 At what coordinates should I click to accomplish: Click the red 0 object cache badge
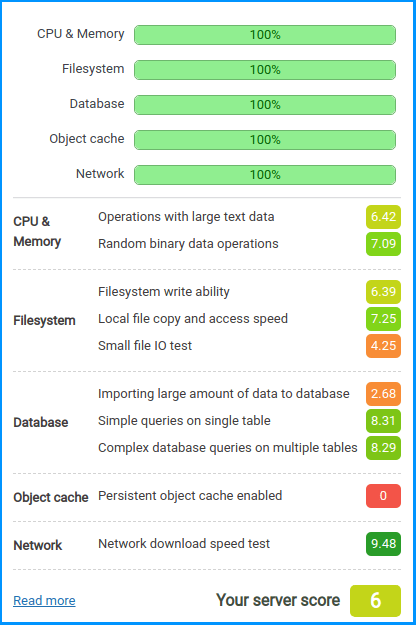click(383, 496)
